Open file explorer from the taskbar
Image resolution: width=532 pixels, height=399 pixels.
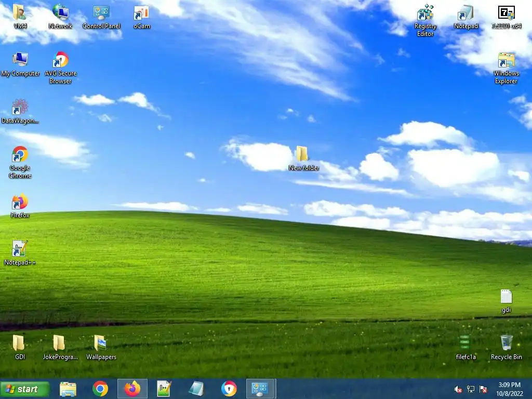click(68, 389)
